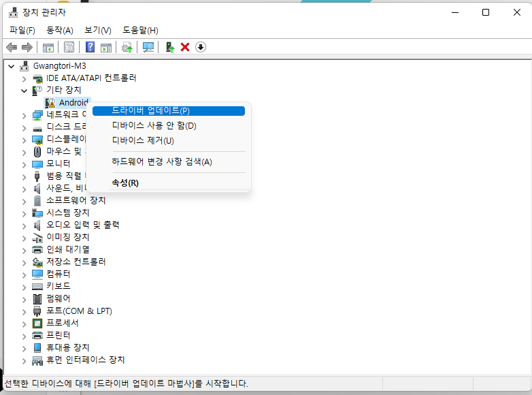Click Scan for hardware changes monitor icon
The width and height of the screenshot is (532, 395).
(148, 47)
